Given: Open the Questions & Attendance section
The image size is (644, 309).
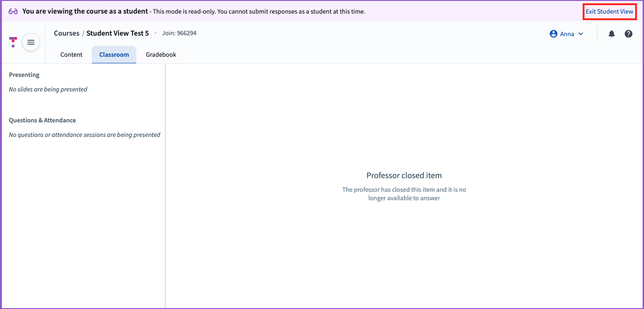Looking at the screenshot, I should coord(42,120).
